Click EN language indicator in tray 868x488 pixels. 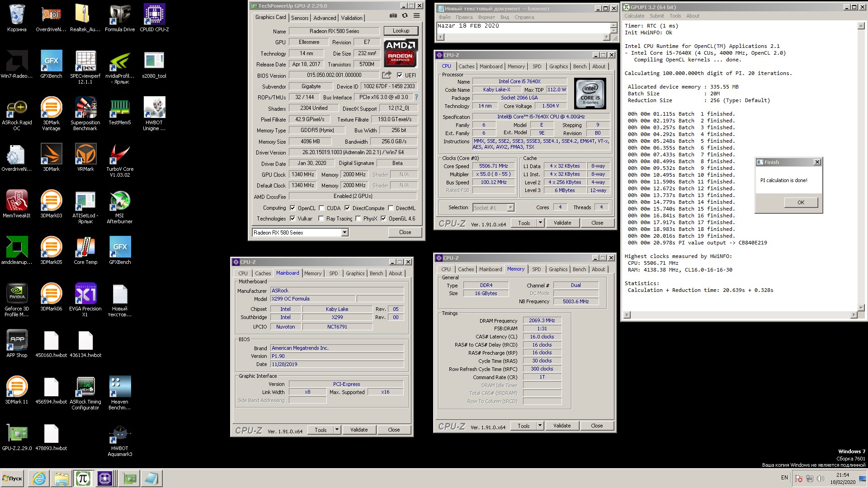(x=784, y=478)
